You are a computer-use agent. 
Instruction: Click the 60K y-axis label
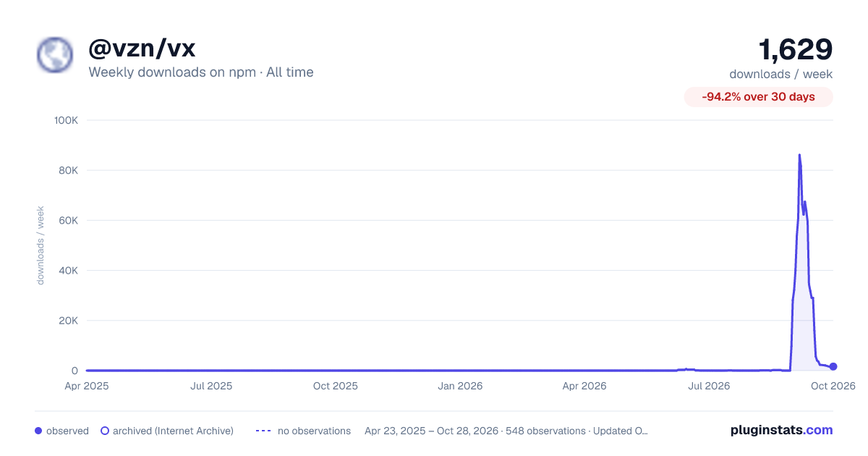click(69, 220)
